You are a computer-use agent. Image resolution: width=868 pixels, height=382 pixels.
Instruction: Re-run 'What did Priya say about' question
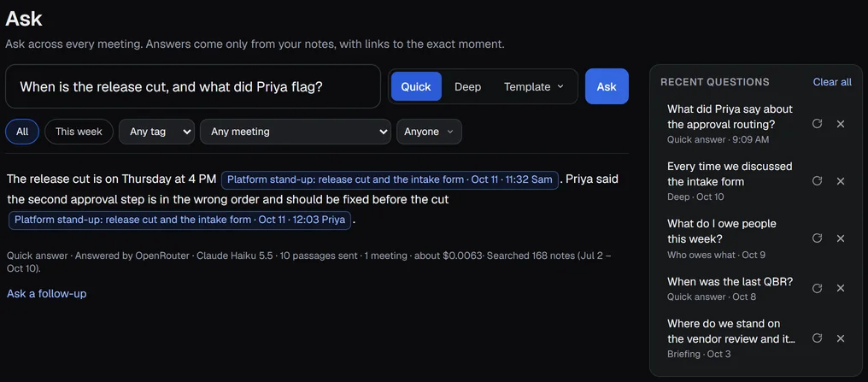(x=817, y=123)
